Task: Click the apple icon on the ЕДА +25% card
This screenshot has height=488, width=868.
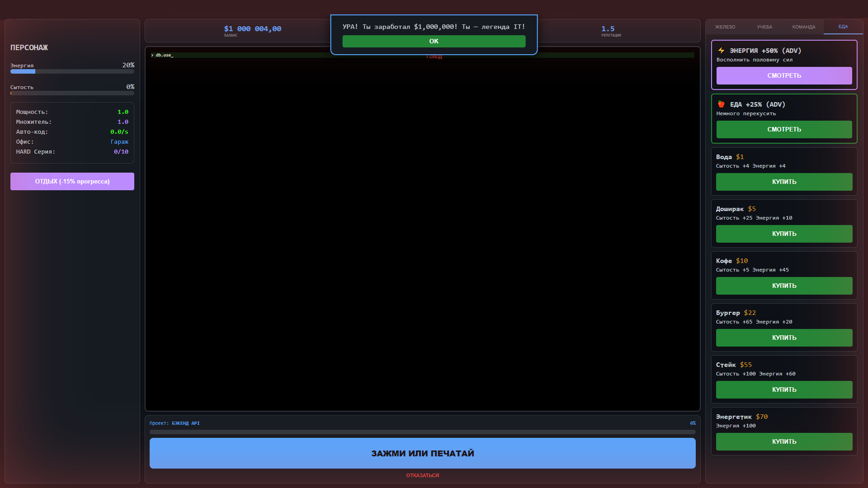Action: (x=721, y=104)
